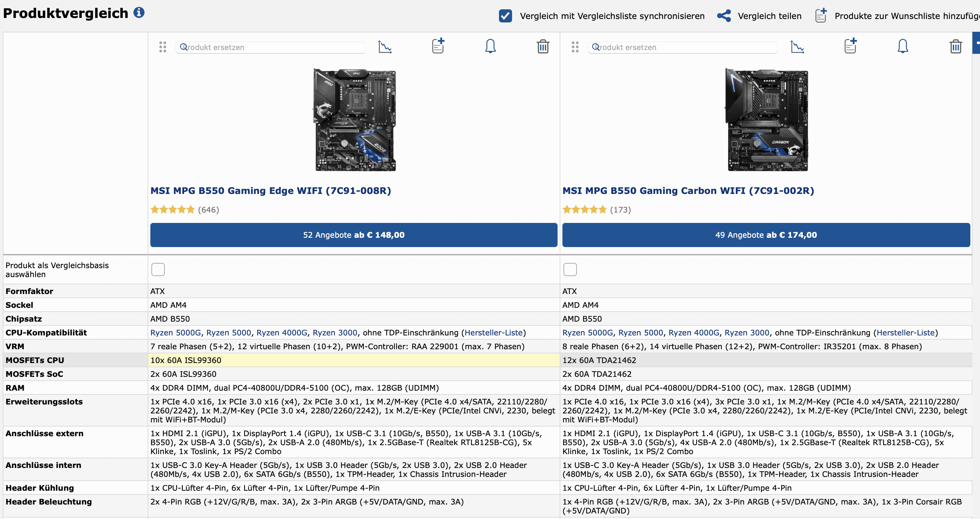Remove Gaming Edge via trash icon
The height and width of the screenshot is (519, 980).
click(x=542, y=47)
